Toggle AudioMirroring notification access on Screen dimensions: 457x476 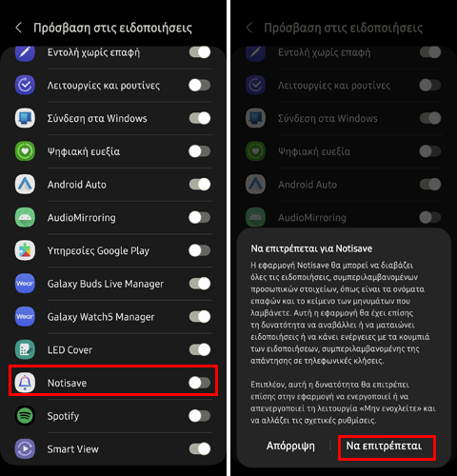[x=200, y=217]
